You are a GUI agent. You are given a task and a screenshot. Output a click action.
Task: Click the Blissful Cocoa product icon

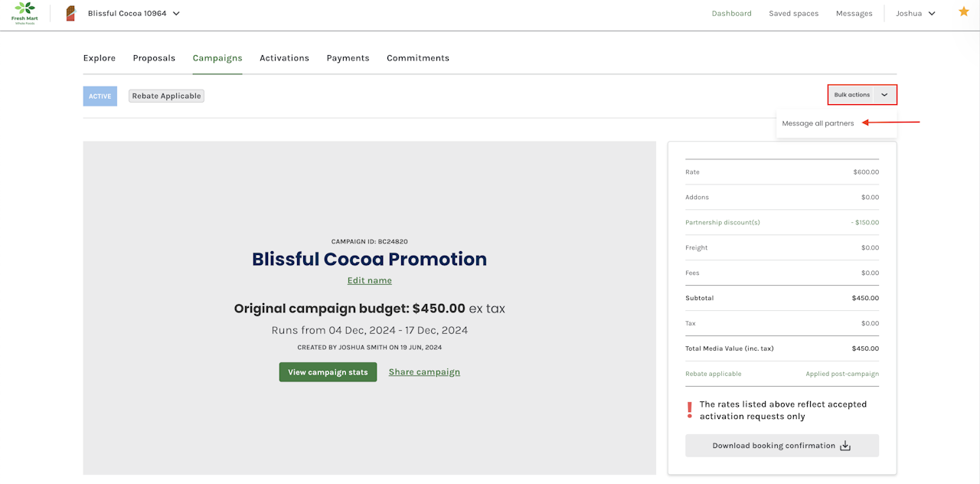(x=71, y=13)
